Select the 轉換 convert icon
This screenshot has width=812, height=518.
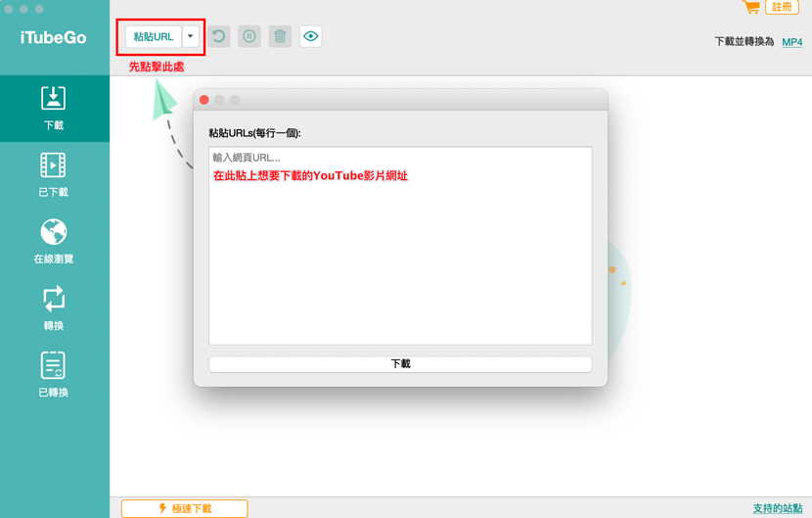[x=54, y=307]
